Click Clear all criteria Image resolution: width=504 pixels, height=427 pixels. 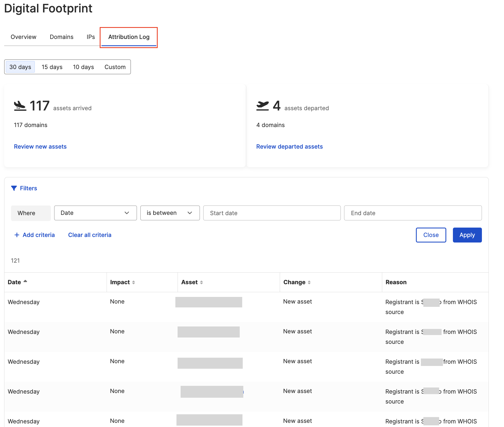[89, 235]
